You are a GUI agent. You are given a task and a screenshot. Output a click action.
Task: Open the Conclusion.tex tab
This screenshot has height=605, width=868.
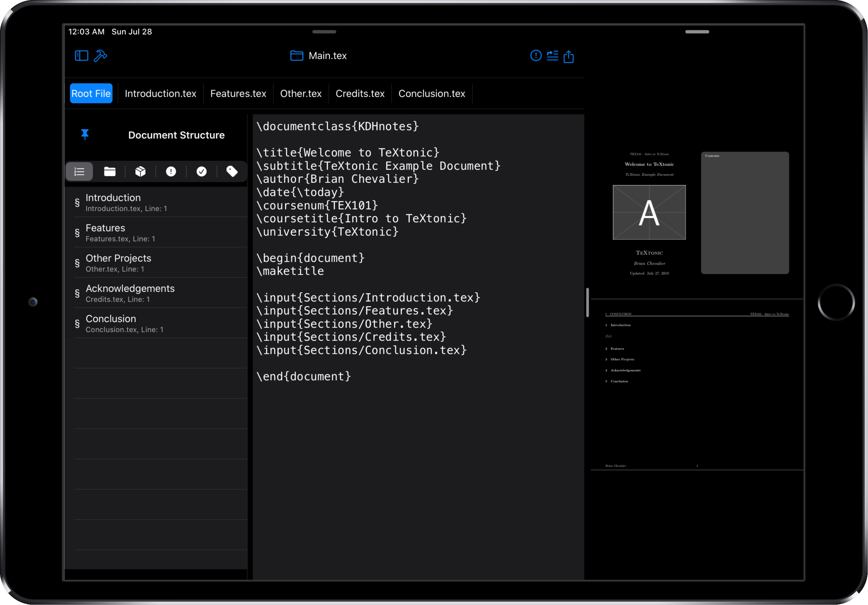pyautogui.click(x=432, y=93)
